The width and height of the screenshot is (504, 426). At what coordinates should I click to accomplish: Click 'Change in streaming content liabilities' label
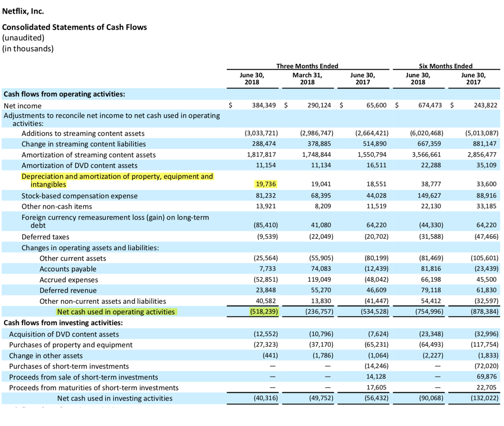pos(84,144)
